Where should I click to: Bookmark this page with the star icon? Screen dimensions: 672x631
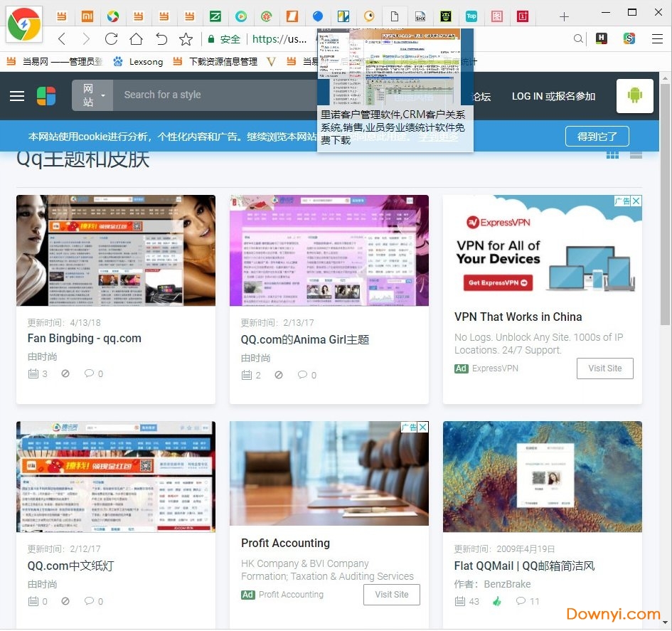tap(186, 39)
